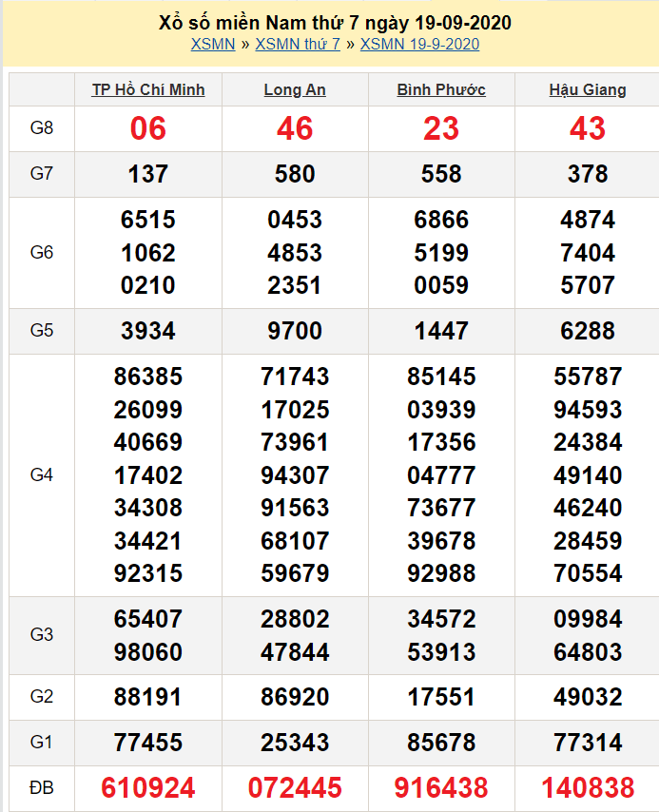Select Hậu Giang special prize 140838

pyautogui.click(x=588, y=788)
